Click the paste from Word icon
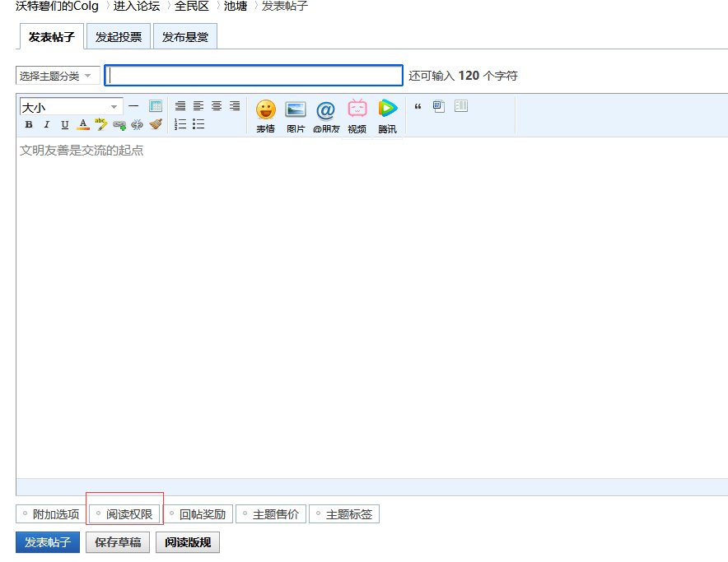This screenshot has height=562, width=728. 439,106
